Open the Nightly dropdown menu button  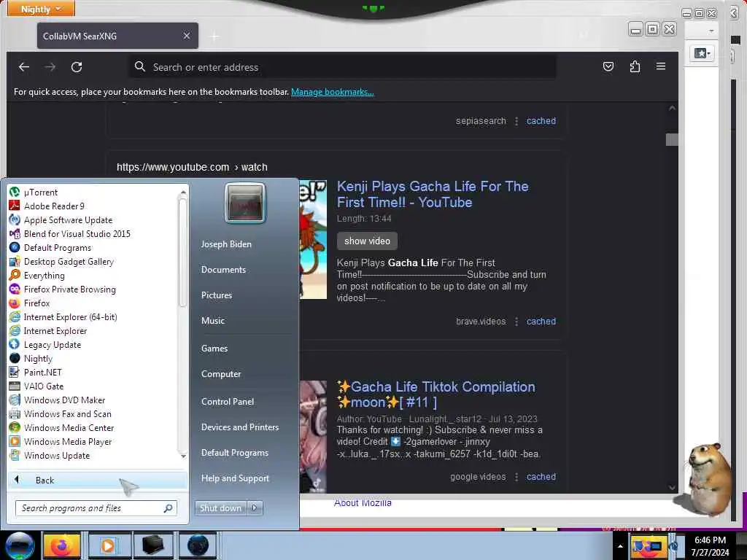41,9
